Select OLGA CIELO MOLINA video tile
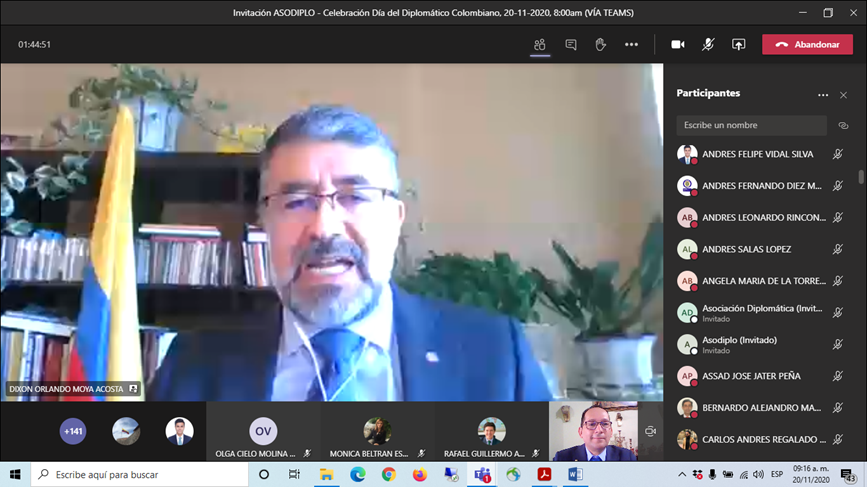The image size is (867, 487). click(x=263, y=432)
